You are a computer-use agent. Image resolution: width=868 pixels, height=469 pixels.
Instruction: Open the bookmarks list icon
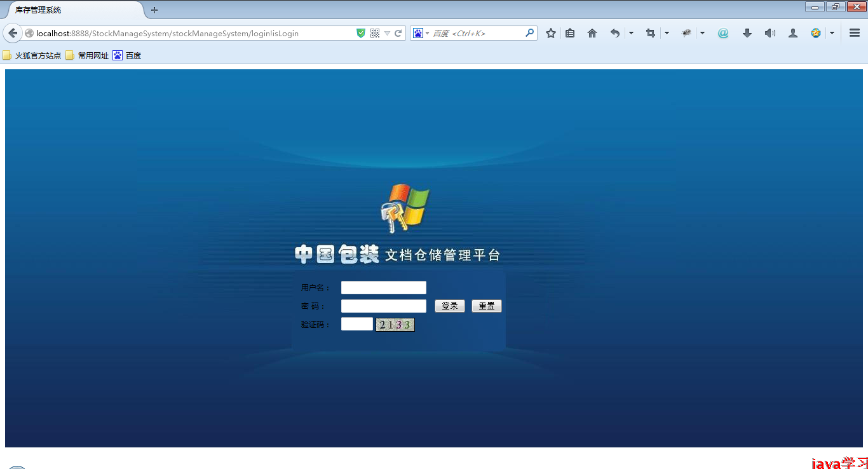(x=570, y=33)
